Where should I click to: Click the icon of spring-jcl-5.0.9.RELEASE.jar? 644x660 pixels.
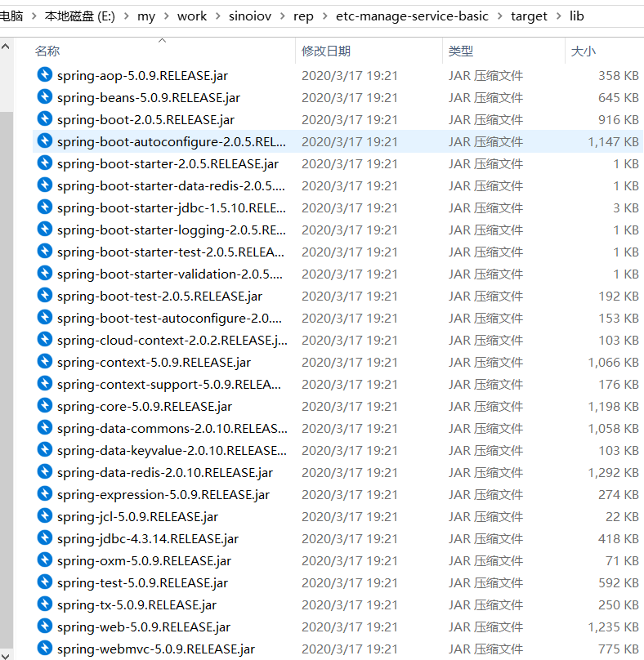pos(45,515)
